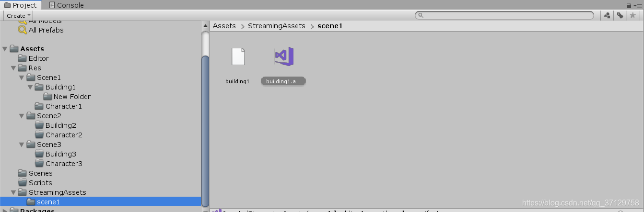Go to Assets in breadcrumb path
Image resolution: width=644 pixels, height=212 pixels.
click(224, 26)
